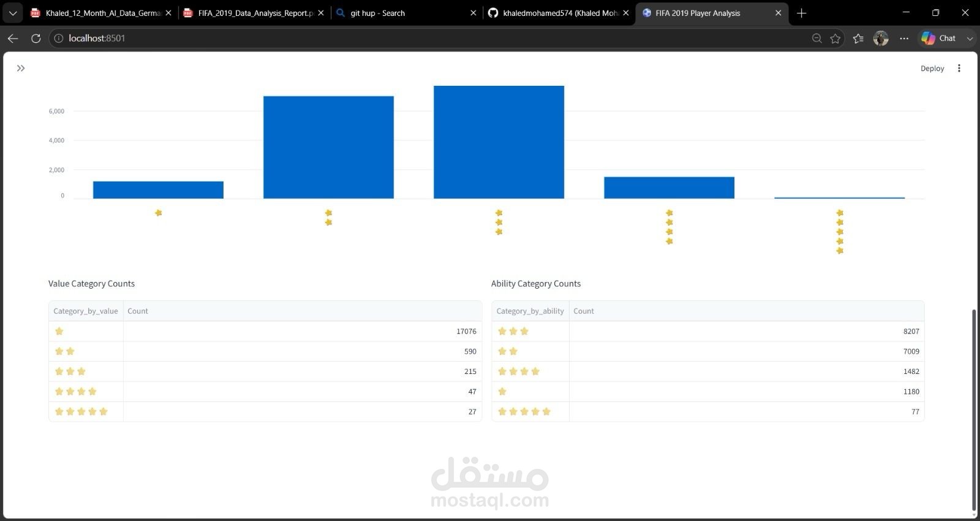Expand the dropdown arrow beside Chat

970,38
